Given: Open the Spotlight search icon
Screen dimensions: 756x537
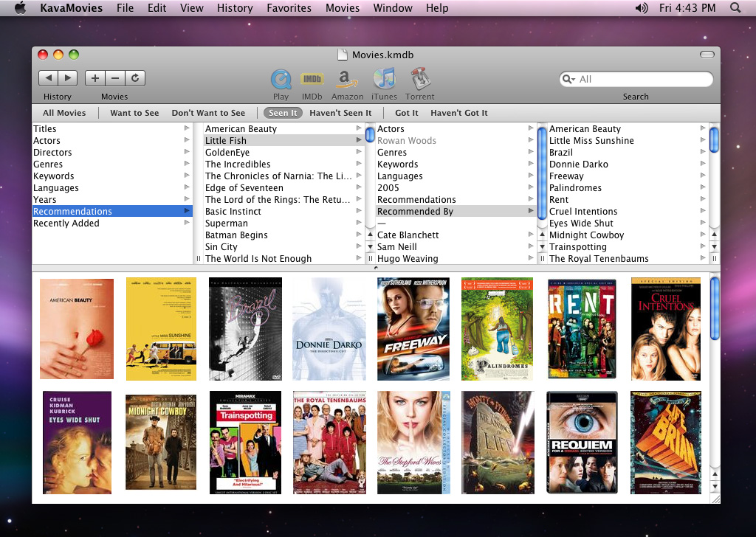Looking at the screenshot, I should click(x=735, y=7).
